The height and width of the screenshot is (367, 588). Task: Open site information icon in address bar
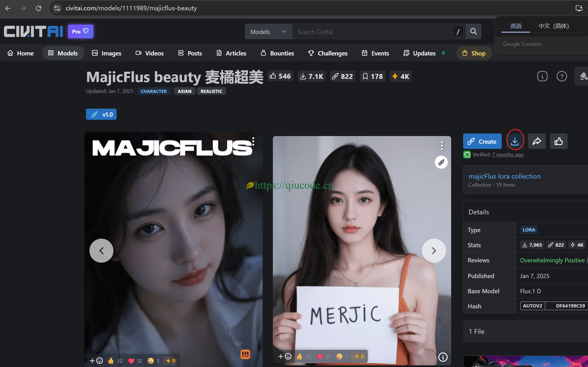(57, 8)
